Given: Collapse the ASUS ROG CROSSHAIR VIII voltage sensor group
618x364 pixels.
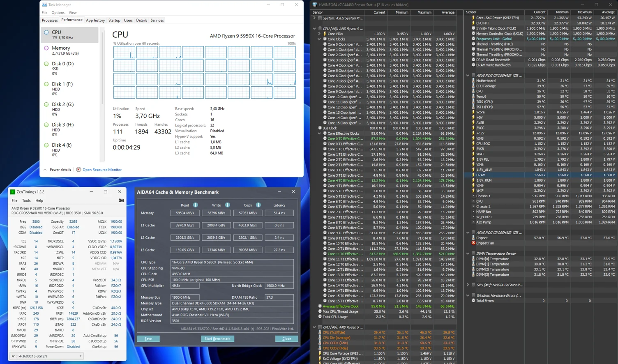Looking at the screenshot, I should tap(468, 76).
